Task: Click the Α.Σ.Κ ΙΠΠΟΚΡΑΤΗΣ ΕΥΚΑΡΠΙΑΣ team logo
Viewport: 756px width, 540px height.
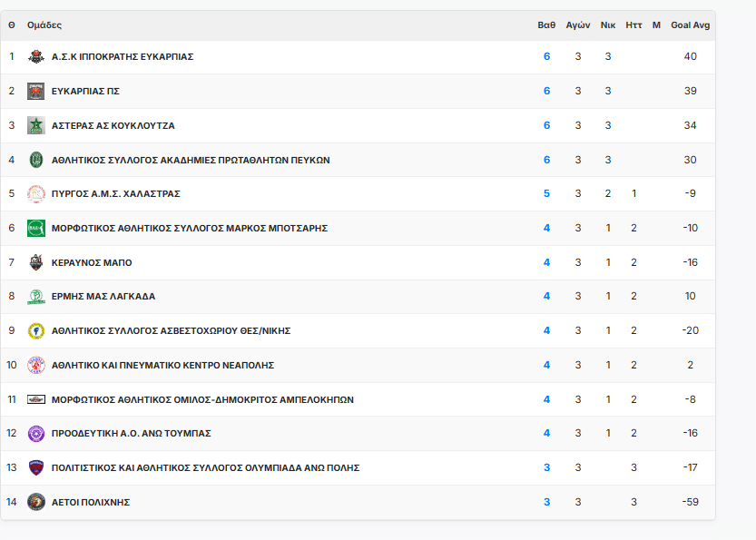Action: [x=36, y=57]
